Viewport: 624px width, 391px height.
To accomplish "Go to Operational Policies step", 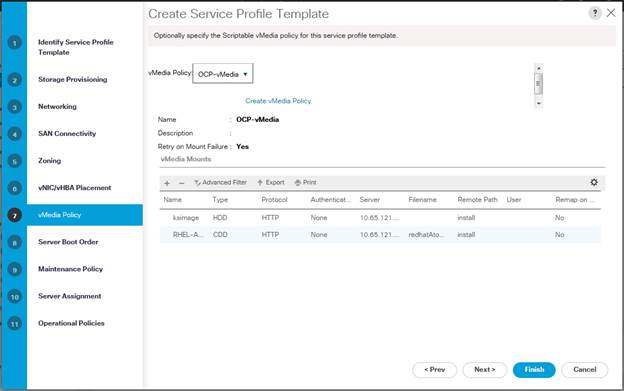I will tap(71, 323).
